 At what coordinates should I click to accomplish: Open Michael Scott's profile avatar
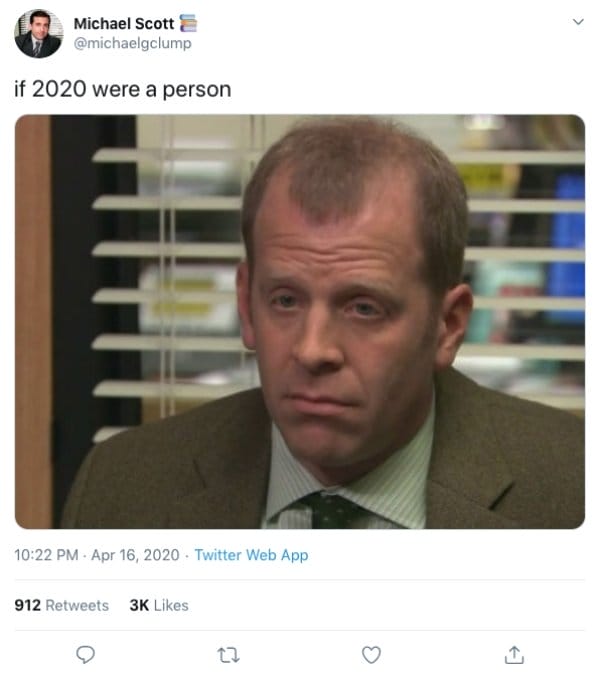(x=38, y=34)
